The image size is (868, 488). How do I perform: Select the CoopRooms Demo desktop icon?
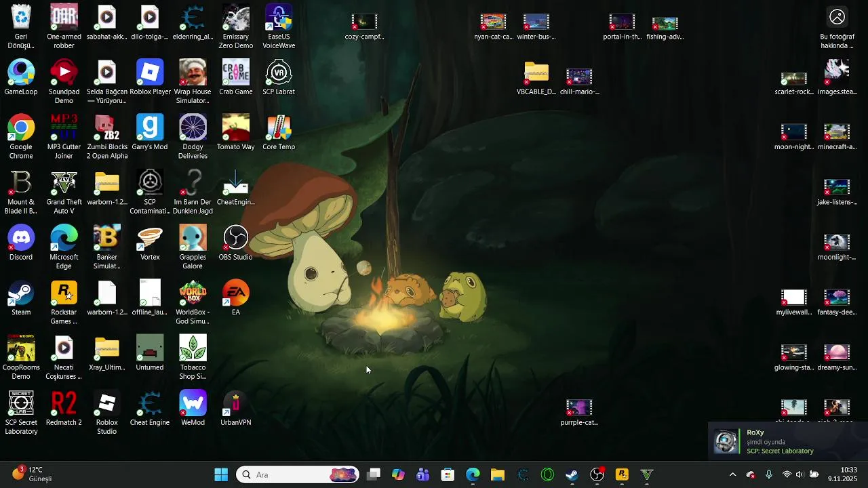[x=21, y=357]
